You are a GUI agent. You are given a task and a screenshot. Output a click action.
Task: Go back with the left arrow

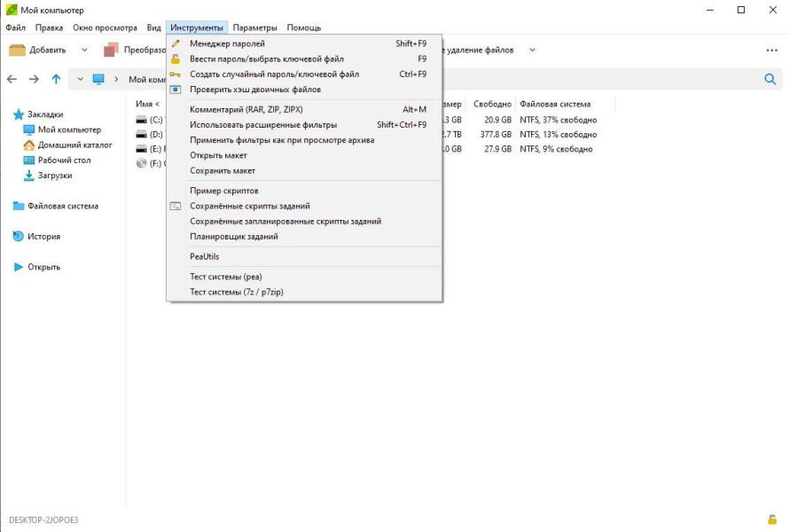tap(12, 79)
